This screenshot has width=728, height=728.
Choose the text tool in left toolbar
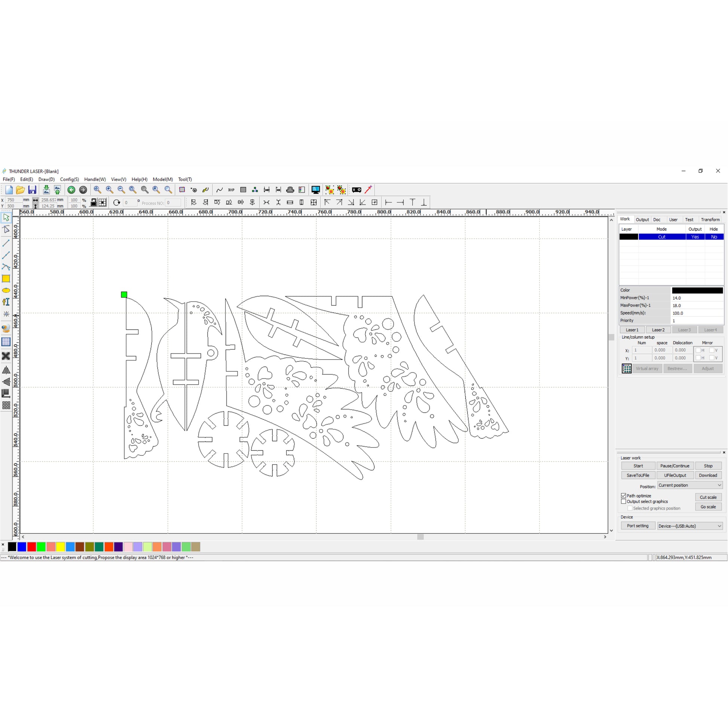[6, 302]
